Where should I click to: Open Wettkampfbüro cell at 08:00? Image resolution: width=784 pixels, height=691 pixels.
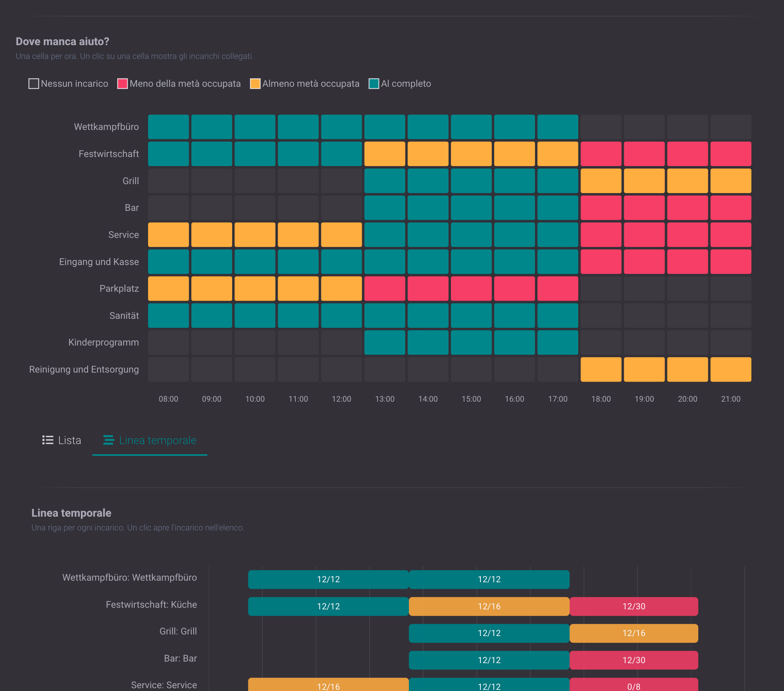coord(169,127)
